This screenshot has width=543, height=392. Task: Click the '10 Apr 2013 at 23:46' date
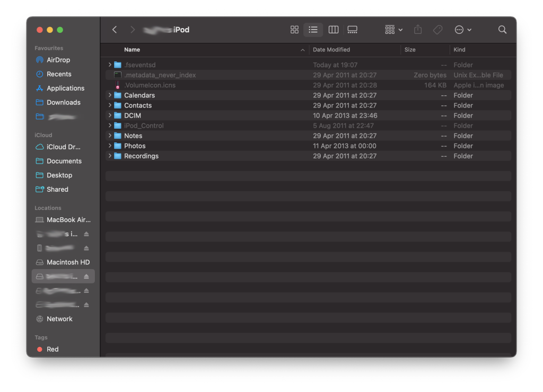point(345,115)
